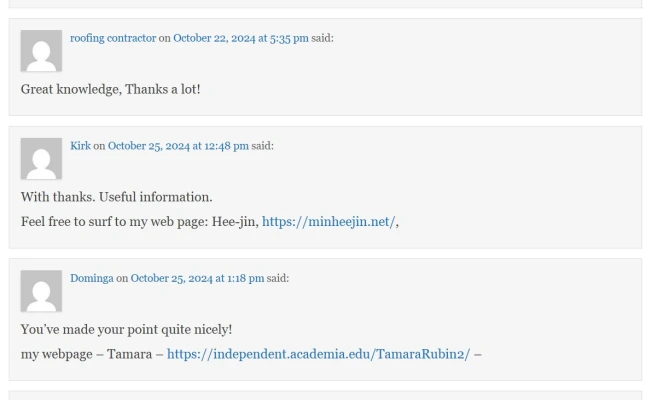Screen dimensions: 646x400
Task: Click "You've made your point quite nicely!" text
Action: (126, 329)
